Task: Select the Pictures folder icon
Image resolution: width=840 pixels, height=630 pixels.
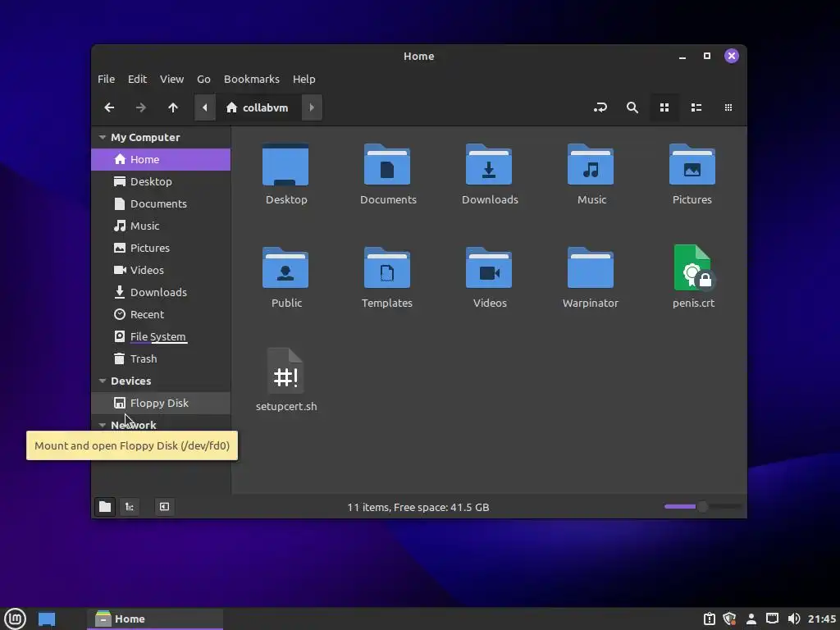Action: pyautogui.click(x=692, y=165)
